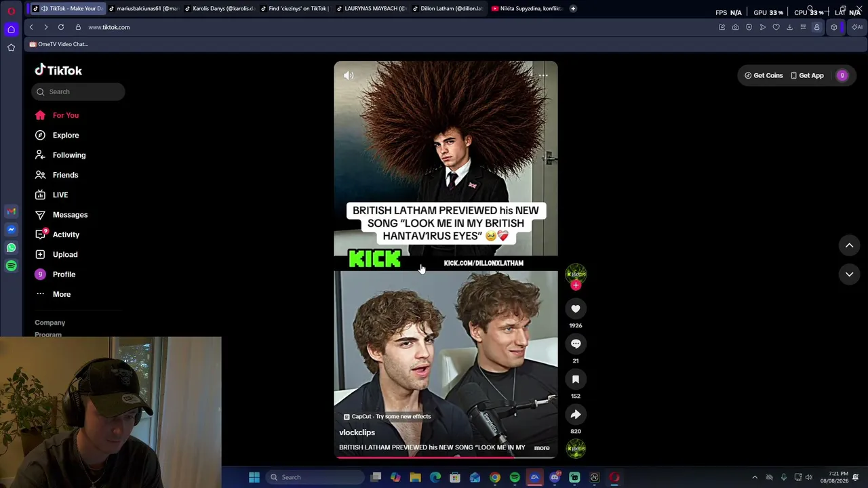Switch to the LAURYNAS MAYBACH tab

click(372, 9)
